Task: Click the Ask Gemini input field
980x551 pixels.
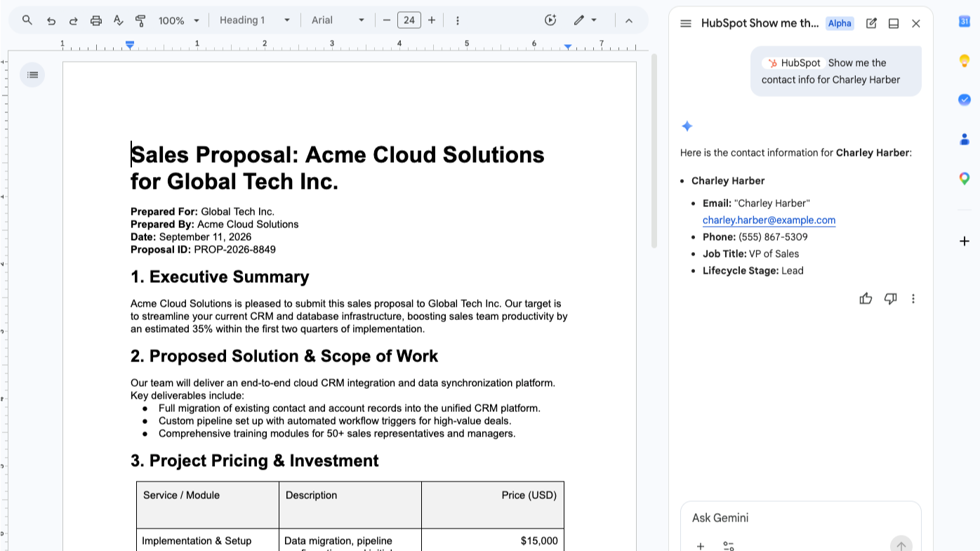Action: (800, 518)
